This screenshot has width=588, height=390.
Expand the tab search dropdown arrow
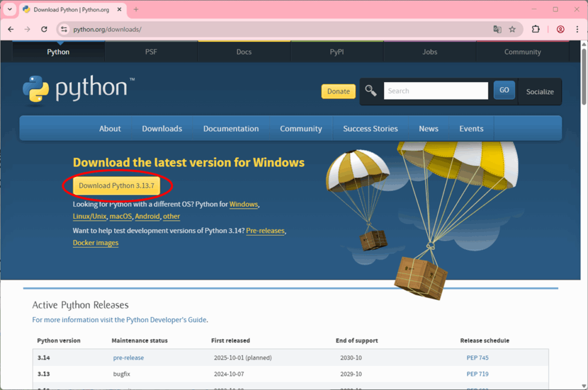tap(10, 9)
